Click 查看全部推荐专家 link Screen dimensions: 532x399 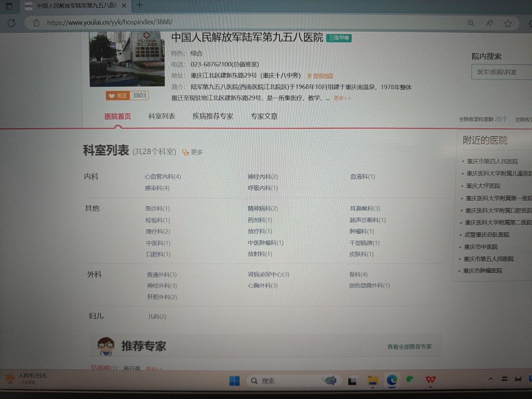click(x=409, y=347)
